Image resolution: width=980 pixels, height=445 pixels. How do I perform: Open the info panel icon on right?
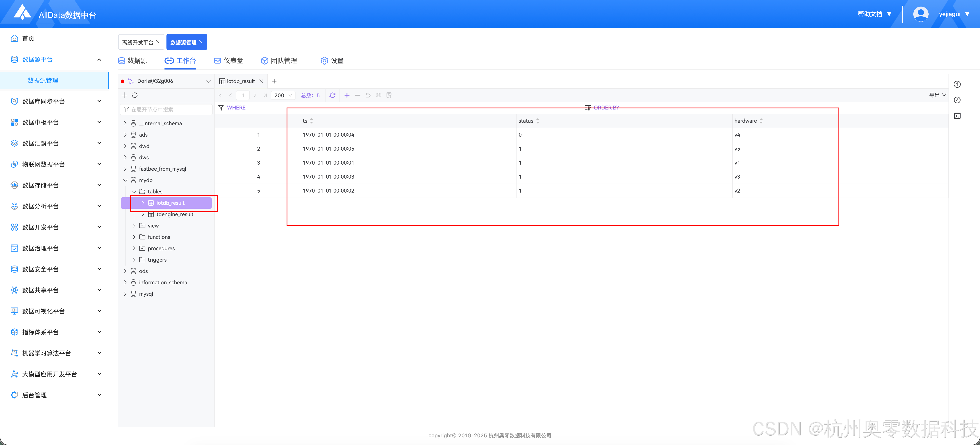(x=957, y=84)
